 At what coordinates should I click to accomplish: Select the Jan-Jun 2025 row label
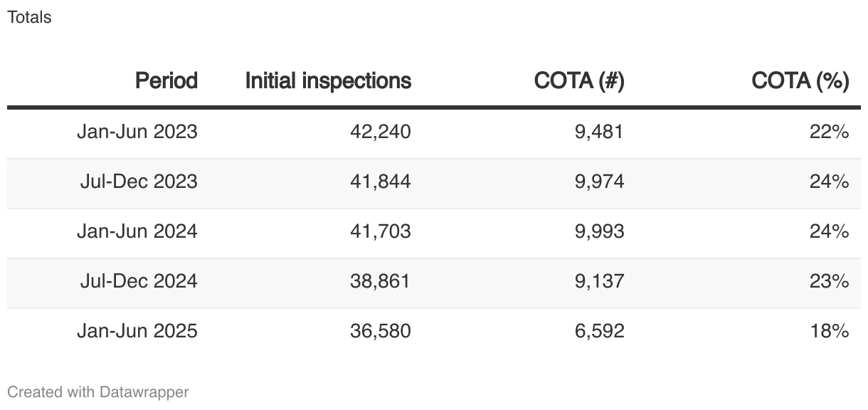[x=137, y=332]
